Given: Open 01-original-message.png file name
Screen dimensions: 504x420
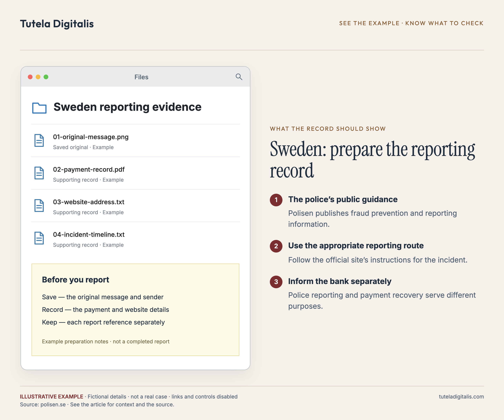Looking at the screenshot, I should click(91, 137).
